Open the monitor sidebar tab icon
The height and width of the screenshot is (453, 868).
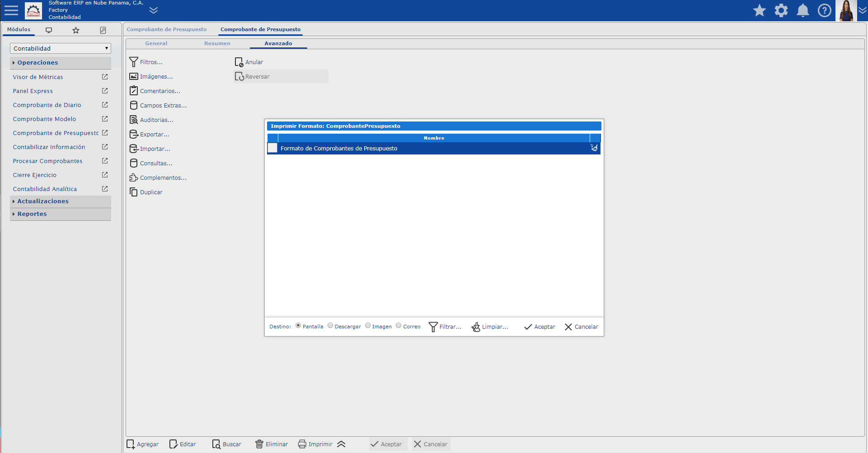pos(49,30)
